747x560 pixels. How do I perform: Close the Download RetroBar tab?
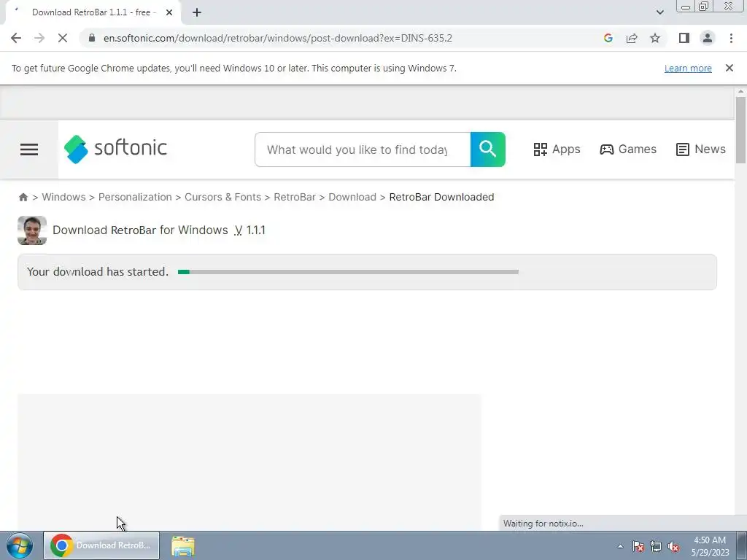pyautogui.click(x=169, y=12)
